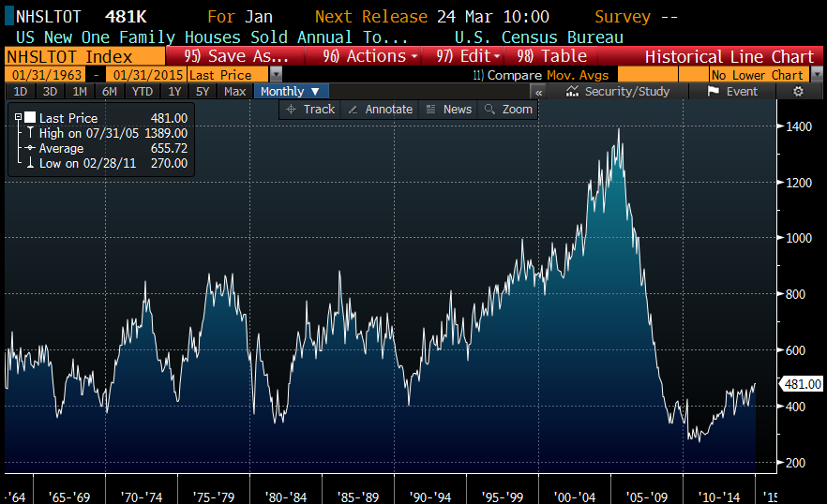The image size is (827, 504).
Task: Open the Actions menu
Action: click(x=369, y=56)
